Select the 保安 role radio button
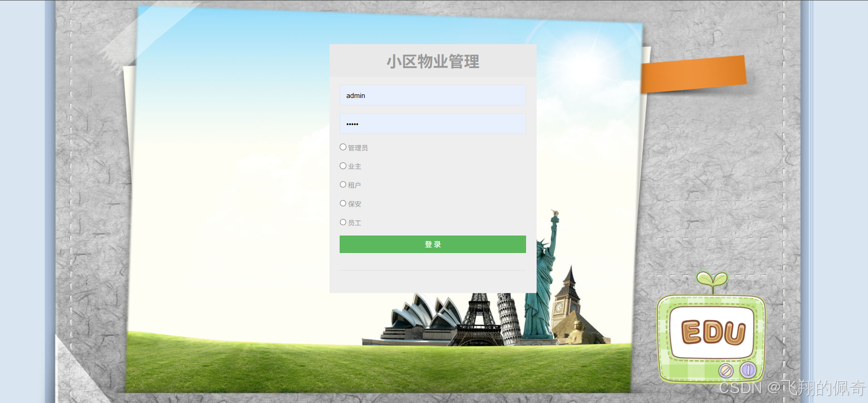868x403 pixels. (x=343, y=203)
